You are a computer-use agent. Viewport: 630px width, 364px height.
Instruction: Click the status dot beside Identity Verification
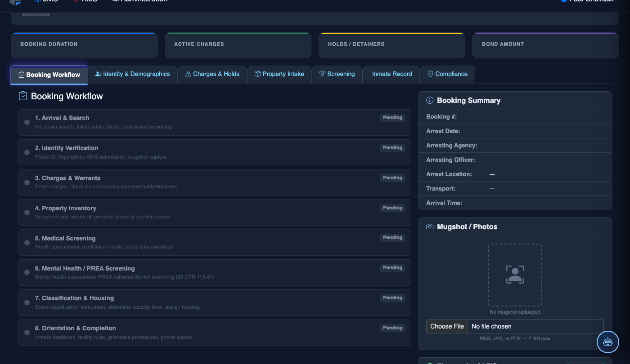pos(27,152)
